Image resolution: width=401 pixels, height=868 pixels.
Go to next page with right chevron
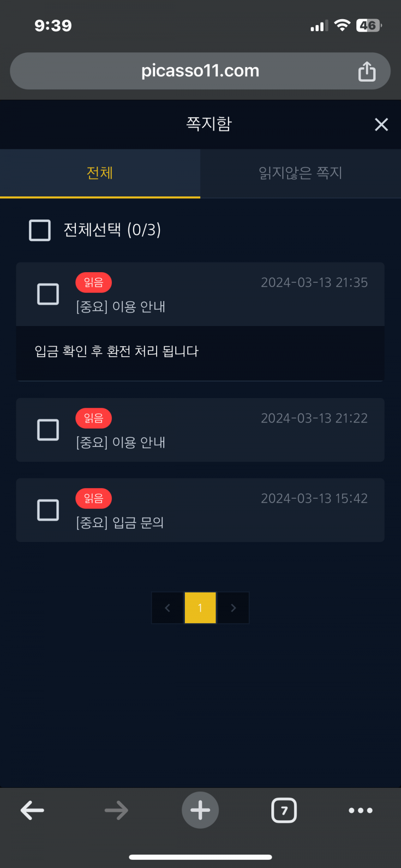233,608
